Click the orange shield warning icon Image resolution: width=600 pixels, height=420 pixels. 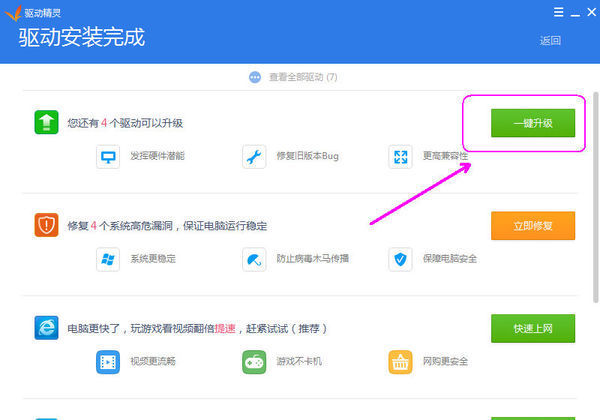[46, 225]
